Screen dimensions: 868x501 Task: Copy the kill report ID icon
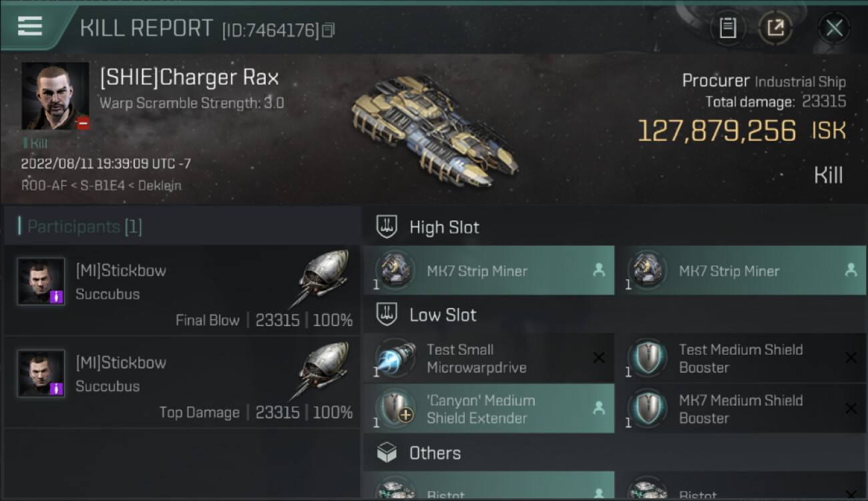coord(328,30)
